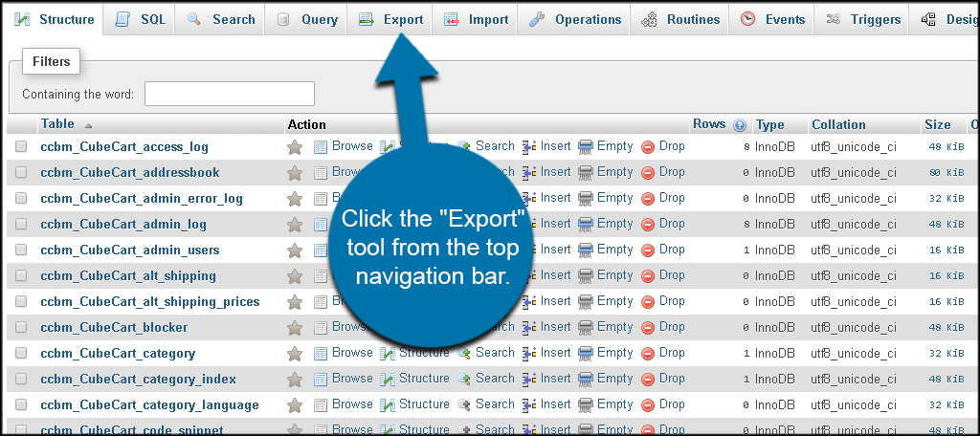
Task: Tick the ccbm_CubeCart_admin_log checkbox
Action: coord(21,224)
